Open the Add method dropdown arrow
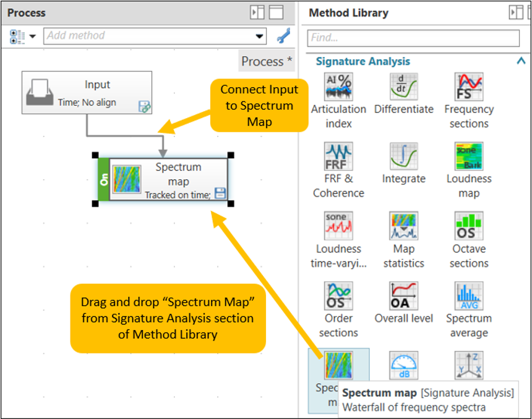Viewport: 532px width, 419px height. pos(259,36)
